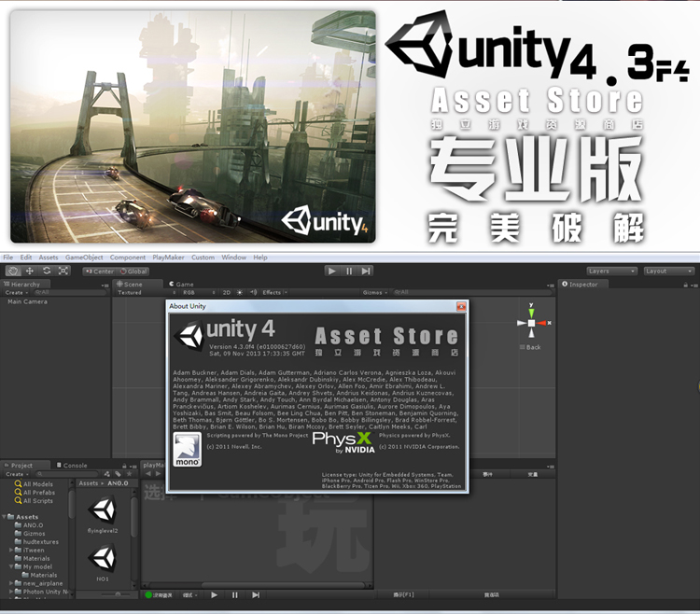Open the Assets menu
700x614 pixels.
pyautogui.click(x=49, y=258)
